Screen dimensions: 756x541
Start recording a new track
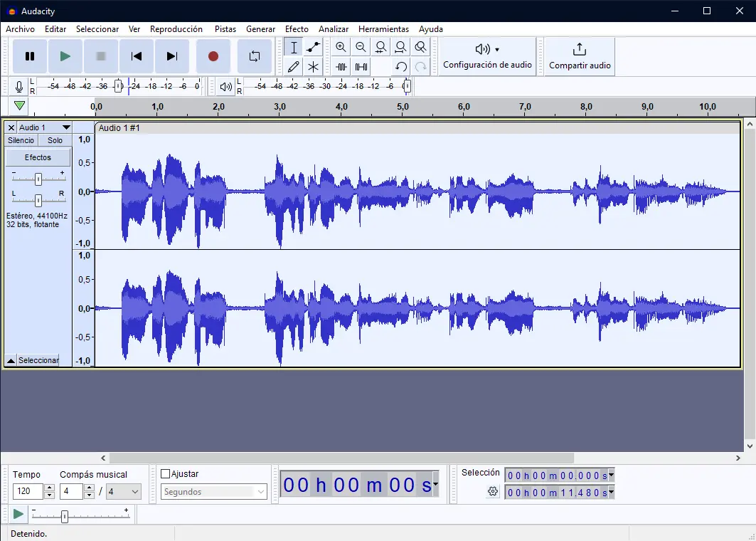[213, 56]
